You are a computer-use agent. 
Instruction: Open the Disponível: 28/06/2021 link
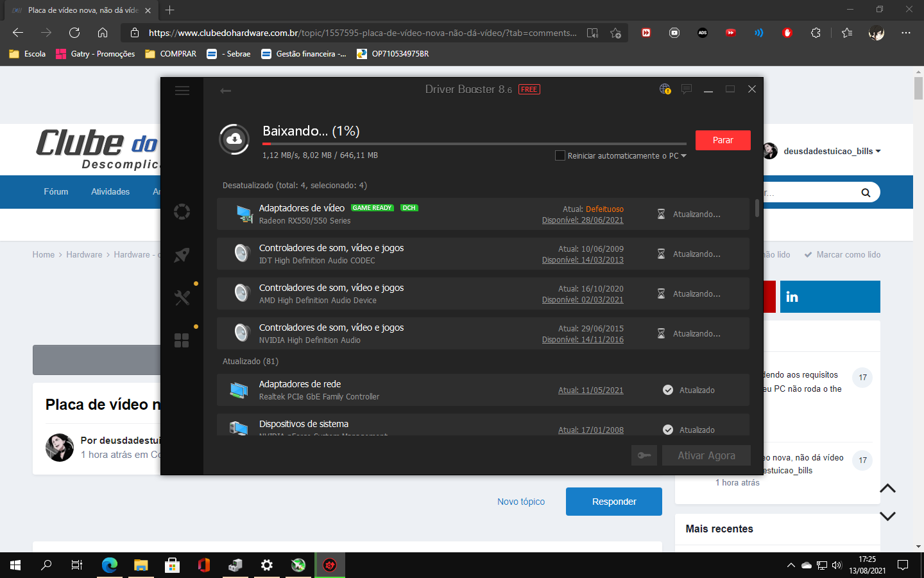583,220
